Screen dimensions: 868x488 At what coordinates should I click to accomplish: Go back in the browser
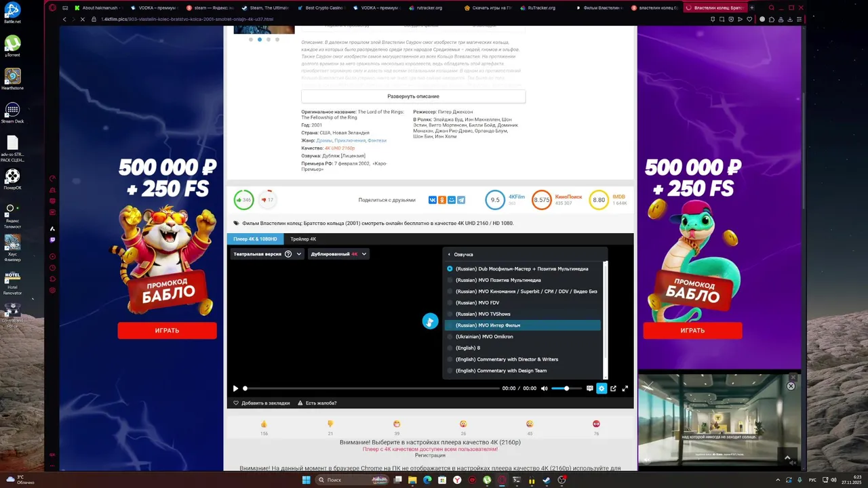coord(65,19)
